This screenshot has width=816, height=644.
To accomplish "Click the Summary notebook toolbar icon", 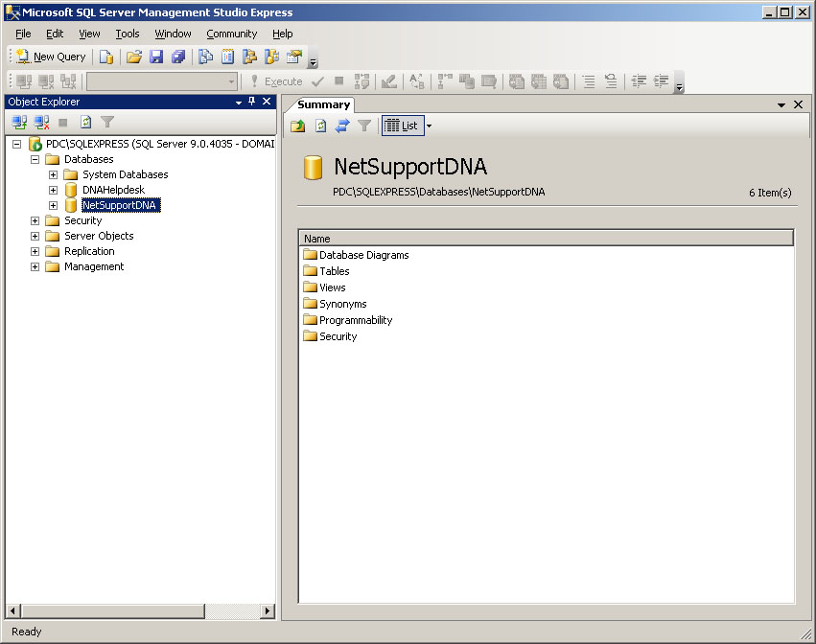I will (227, 57).
